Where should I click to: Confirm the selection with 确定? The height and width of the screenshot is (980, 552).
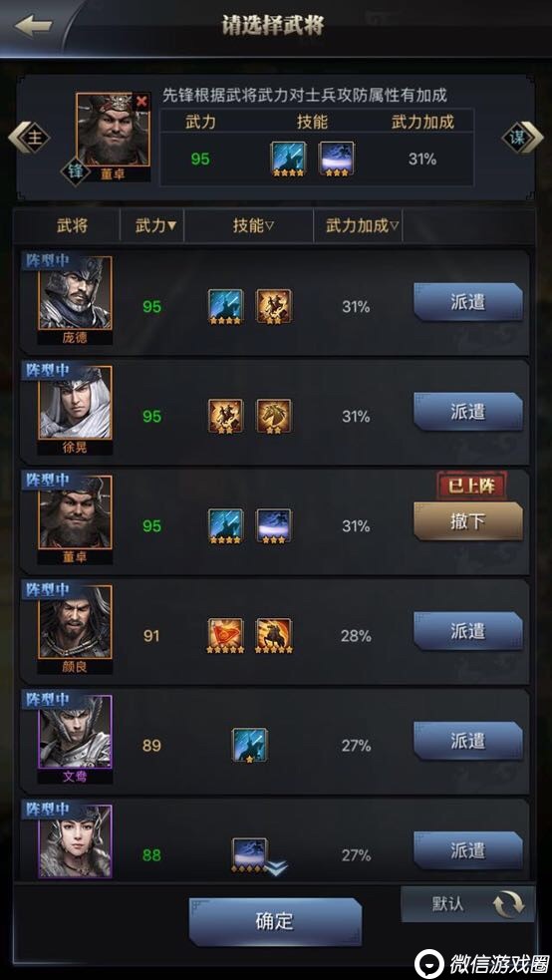coord(275,921)
